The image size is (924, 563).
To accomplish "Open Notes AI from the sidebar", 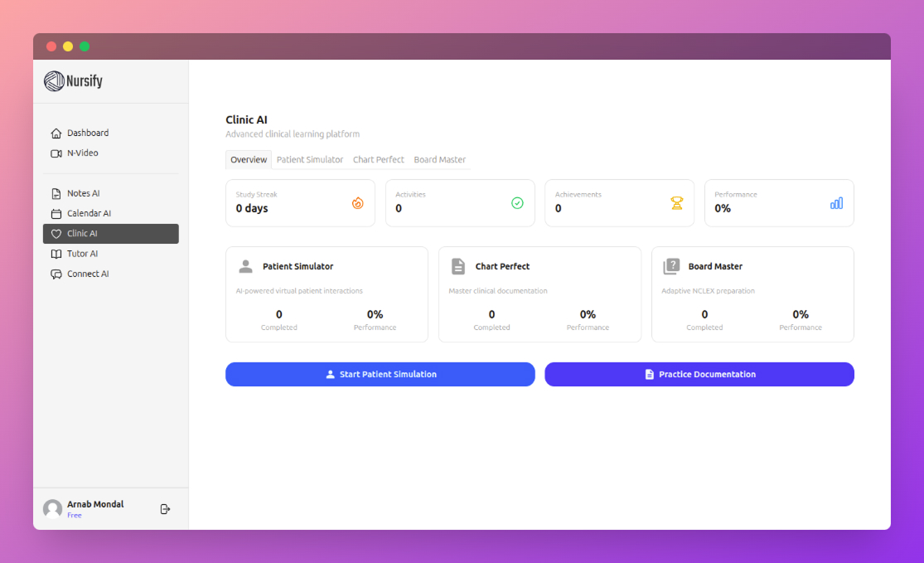I will (111, 193).
